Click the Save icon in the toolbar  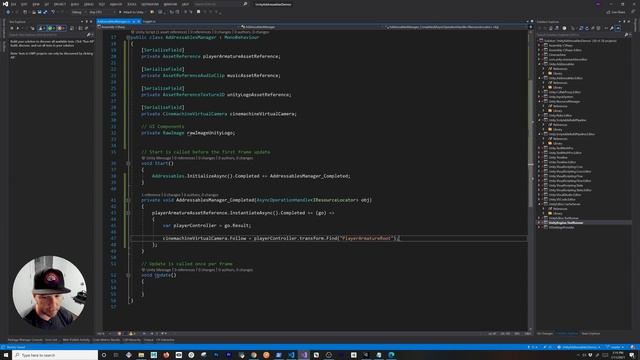tap(39, 12)
